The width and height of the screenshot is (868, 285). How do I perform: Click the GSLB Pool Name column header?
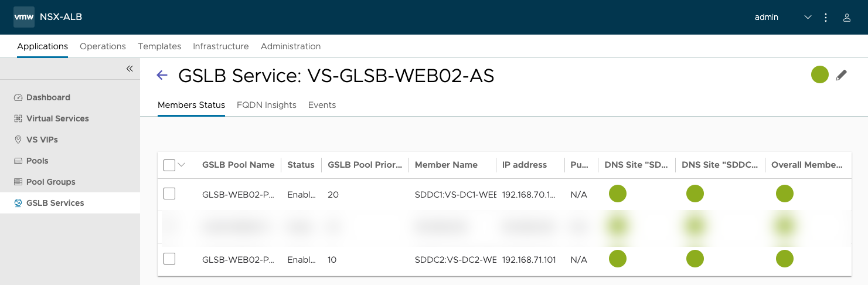point(239,165)
